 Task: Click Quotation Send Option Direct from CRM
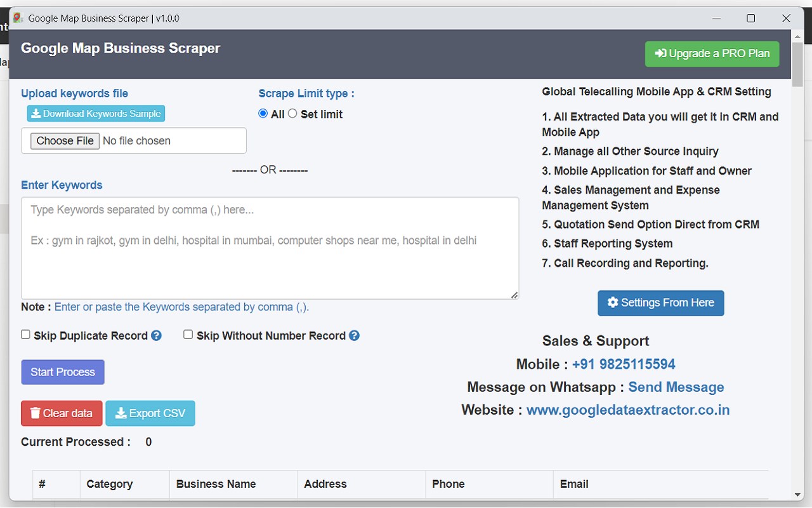tap(650, 225)
